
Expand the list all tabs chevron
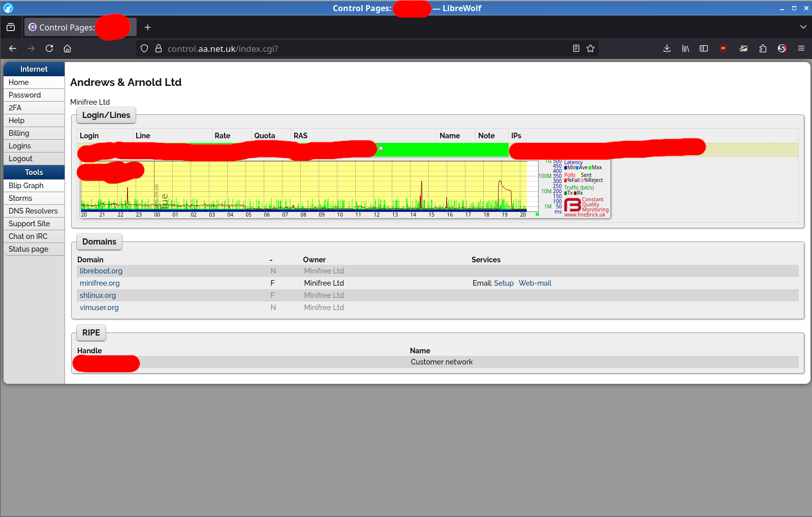tap(803, 27)
